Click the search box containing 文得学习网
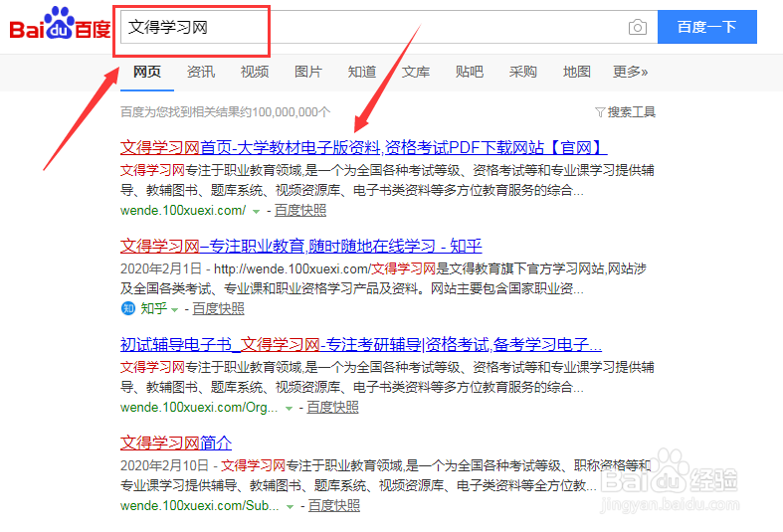This screenshot has width=783, height=532. (x=388, y=27)
